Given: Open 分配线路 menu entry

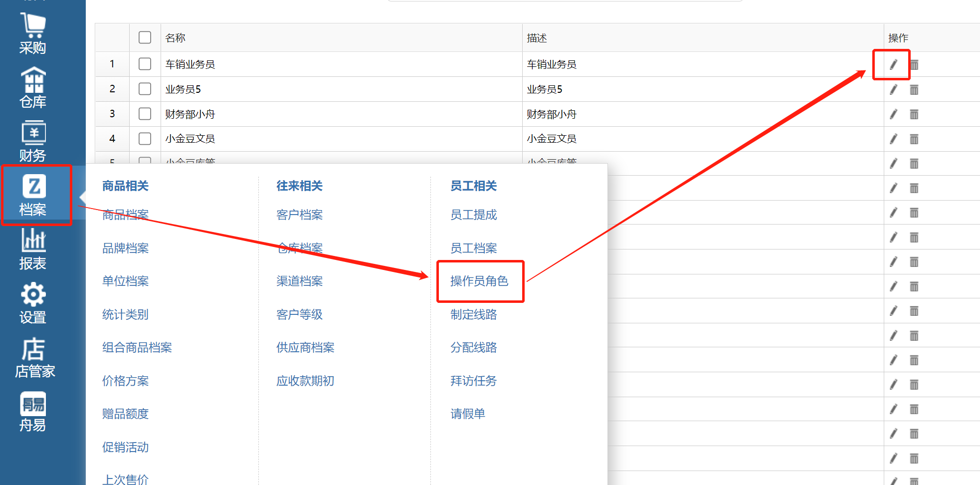Looking at the screenshot, I should [473, 347].
